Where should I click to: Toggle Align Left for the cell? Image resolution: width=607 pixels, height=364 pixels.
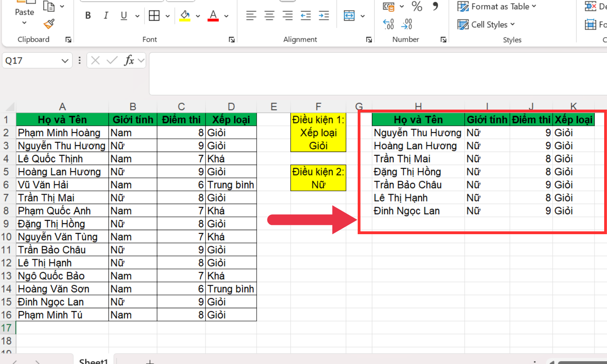point(251,16)
